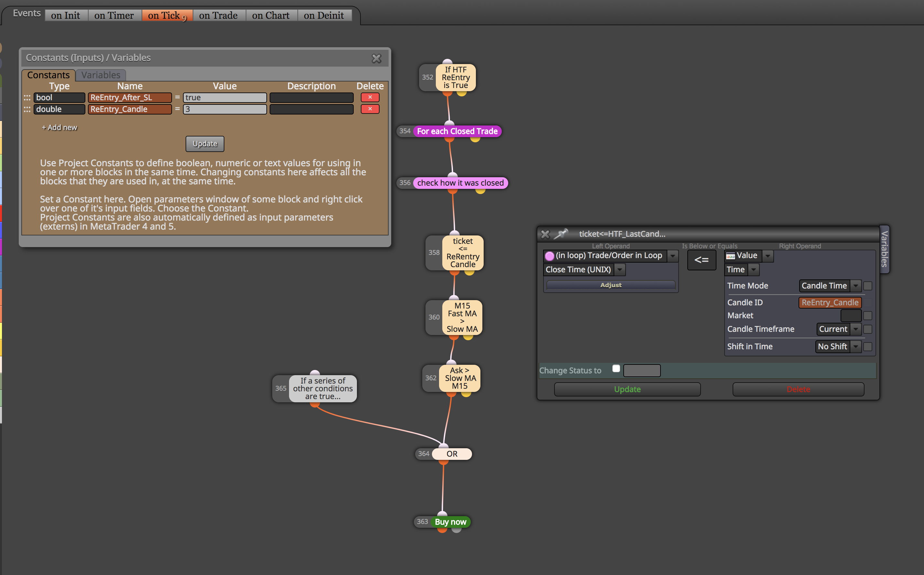
Task: Select the For each Closed Trade block
Action: coord(457,131)
